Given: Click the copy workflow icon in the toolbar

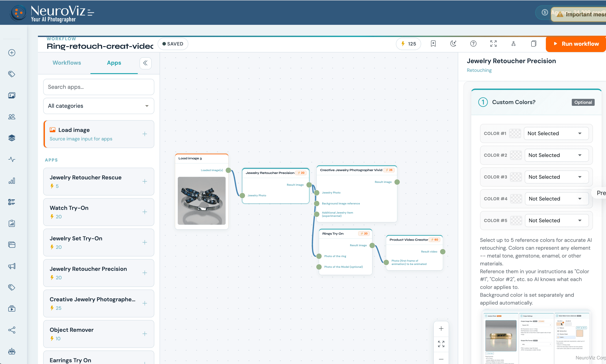Looking at the screenshot, I should click(534, 44).
